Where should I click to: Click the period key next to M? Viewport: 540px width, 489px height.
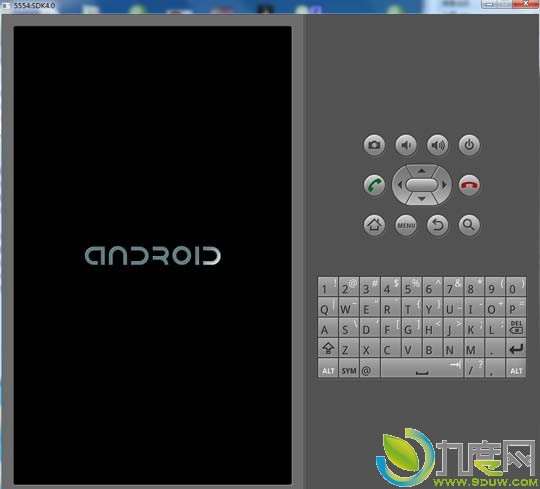[495, 348]
